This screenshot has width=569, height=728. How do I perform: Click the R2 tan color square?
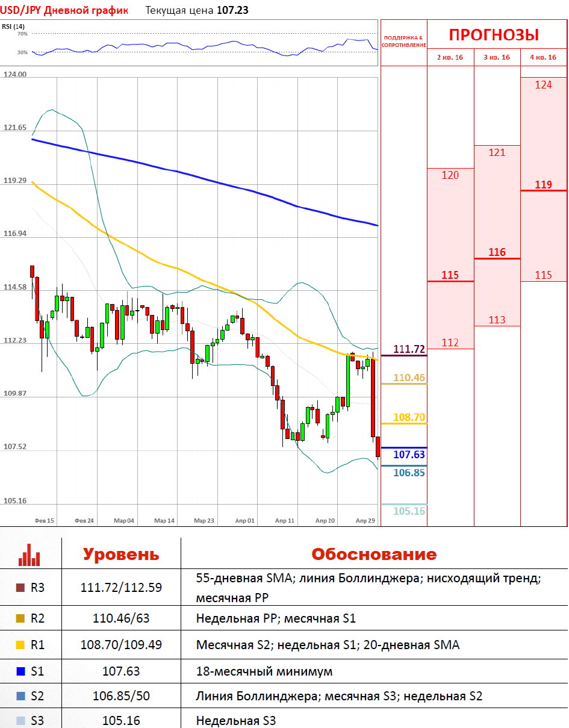tap(20, 618)
